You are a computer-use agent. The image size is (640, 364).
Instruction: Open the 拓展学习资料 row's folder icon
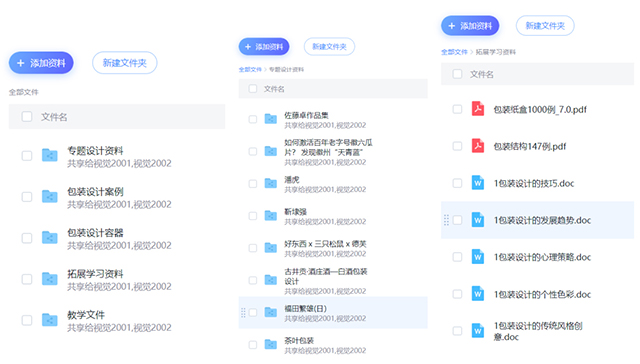pyautogui.click(x=49, y=279)
